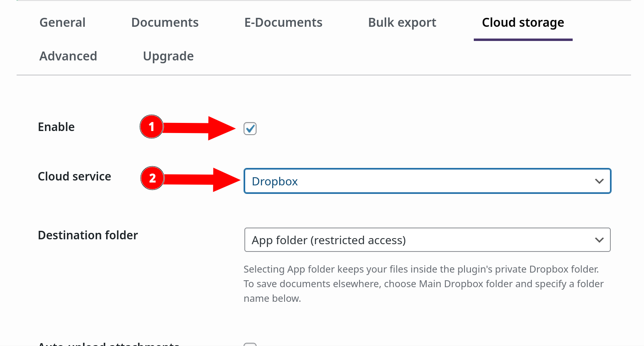Click the chevron on the App folder selector
Screen dimensions: 644x346
599,240
